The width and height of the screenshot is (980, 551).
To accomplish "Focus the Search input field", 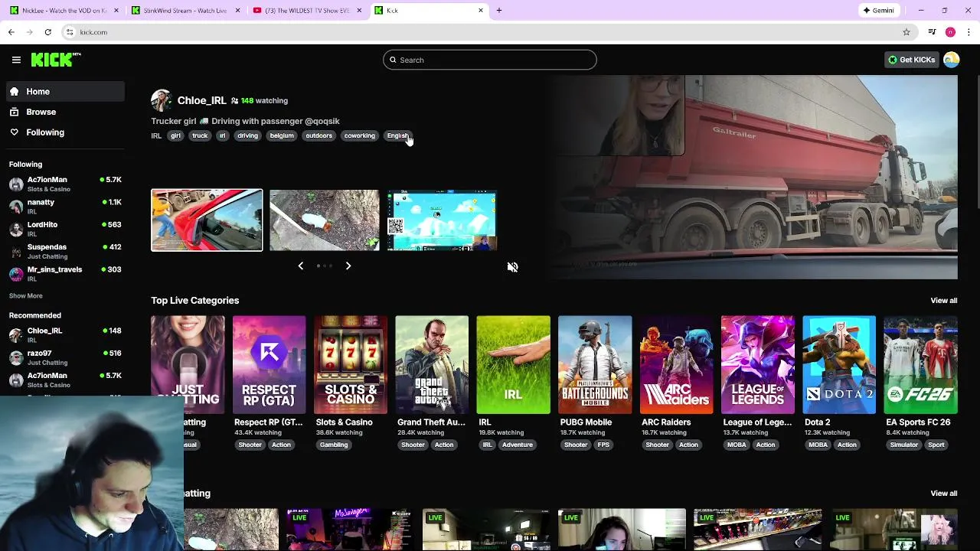I will [x=490, y=60].
